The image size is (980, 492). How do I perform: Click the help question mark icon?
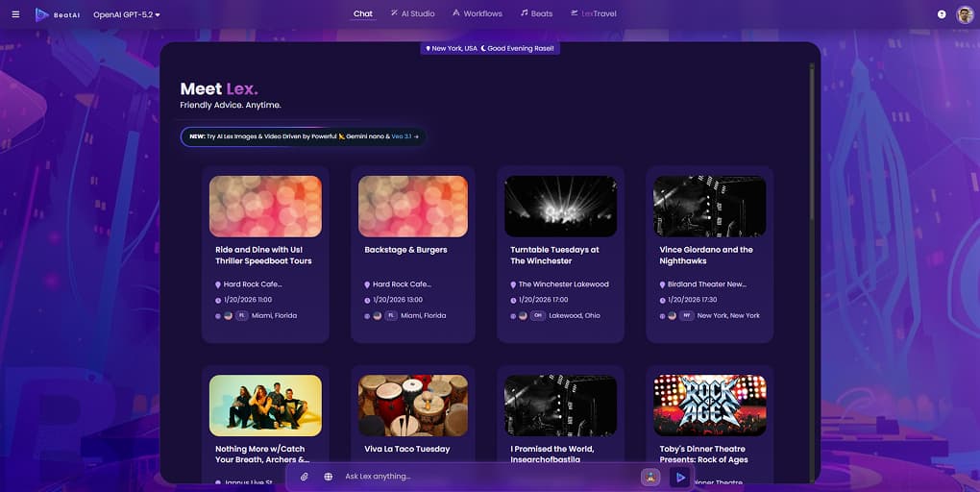(942, 14)
